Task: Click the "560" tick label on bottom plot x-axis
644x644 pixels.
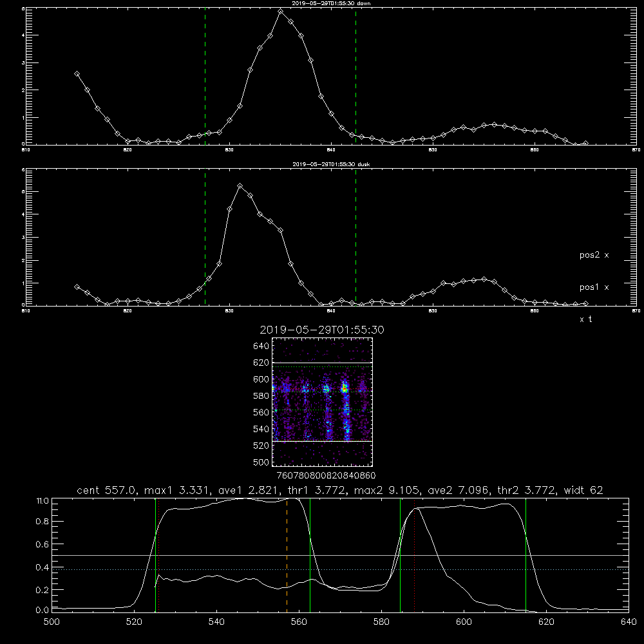Action: click(x=299, y=622)
